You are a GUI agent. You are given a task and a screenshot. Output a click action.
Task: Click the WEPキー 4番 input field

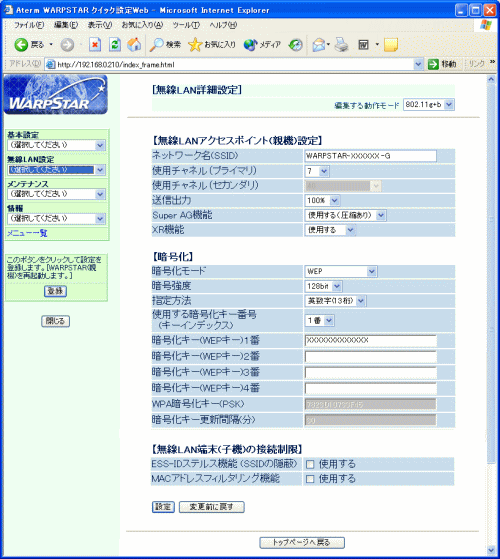pos(371,388)
